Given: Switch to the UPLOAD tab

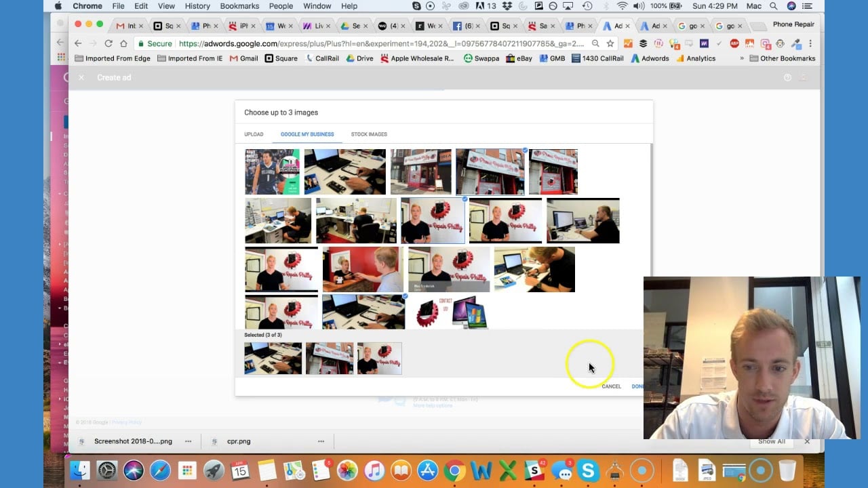Looking at the screenshot, I should coord(253,134).
